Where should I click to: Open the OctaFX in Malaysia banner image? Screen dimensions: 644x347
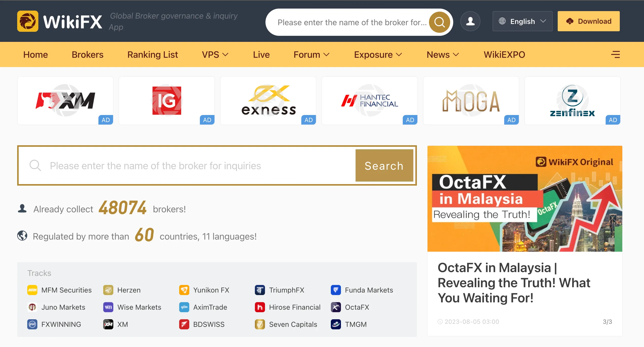point(525,199)
